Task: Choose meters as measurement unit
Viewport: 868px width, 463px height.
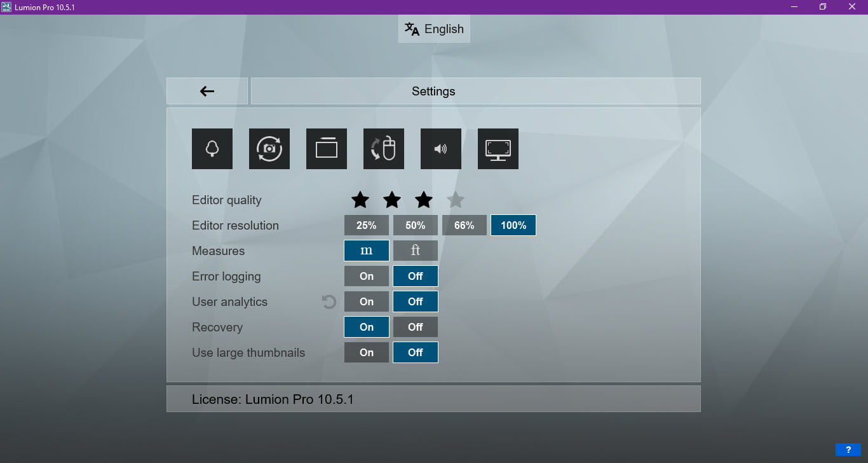Action: point(367,251)
